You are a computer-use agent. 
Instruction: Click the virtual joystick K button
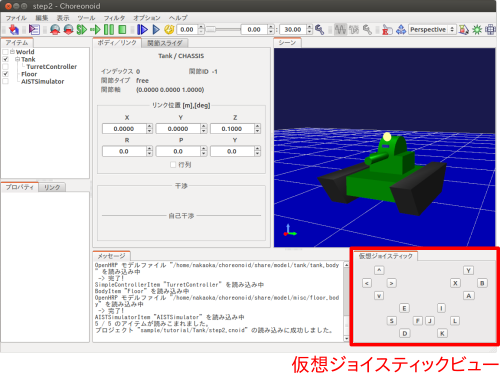coord(442,333)
